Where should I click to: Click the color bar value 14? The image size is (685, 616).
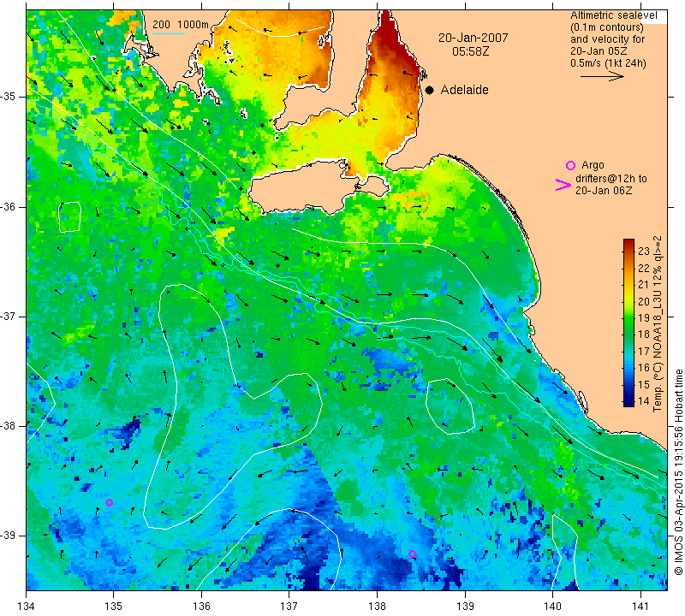click(x=644, y=400)
